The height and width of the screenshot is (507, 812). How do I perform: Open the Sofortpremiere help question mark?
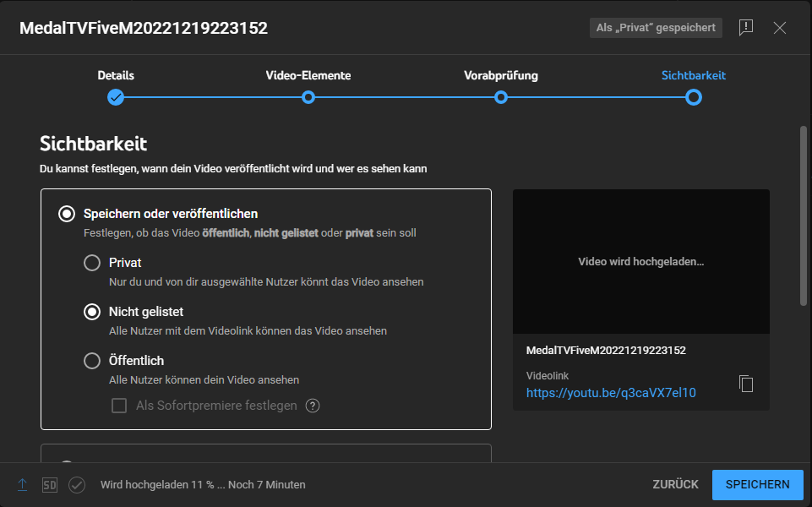click(x=313, y=406)
